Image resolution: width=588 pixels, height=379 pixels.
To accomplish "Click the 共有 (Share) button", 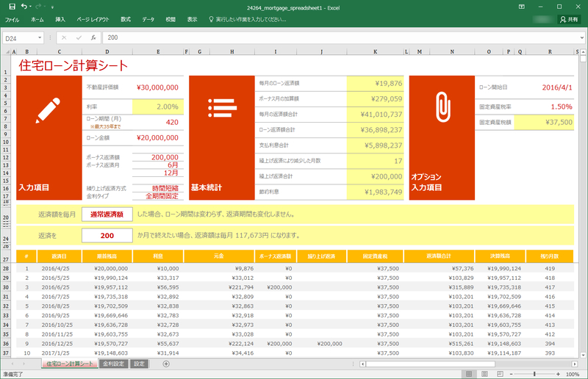I will (569, 20).
